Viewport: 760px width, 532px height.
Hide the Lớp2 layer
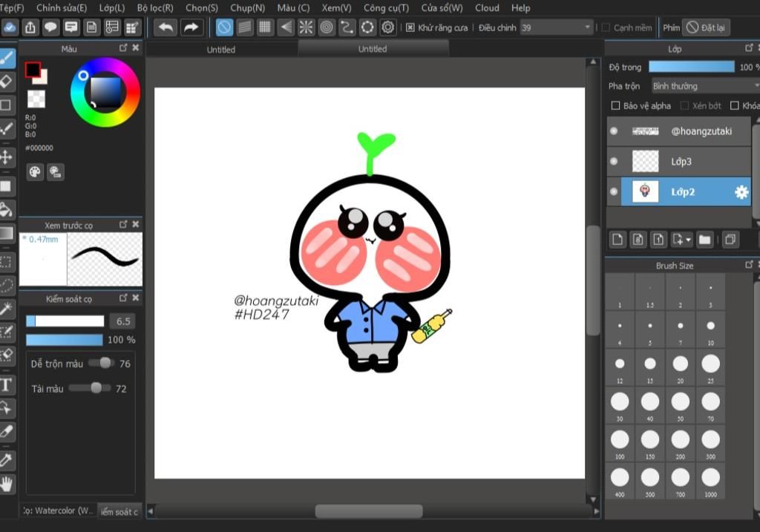pos(614,192)
